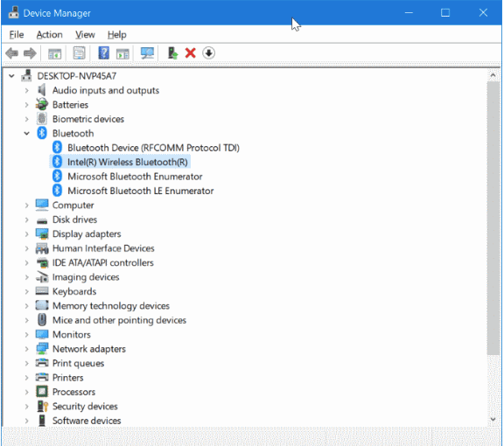Click the scrollbar down arrow

[x=493, y=419]
